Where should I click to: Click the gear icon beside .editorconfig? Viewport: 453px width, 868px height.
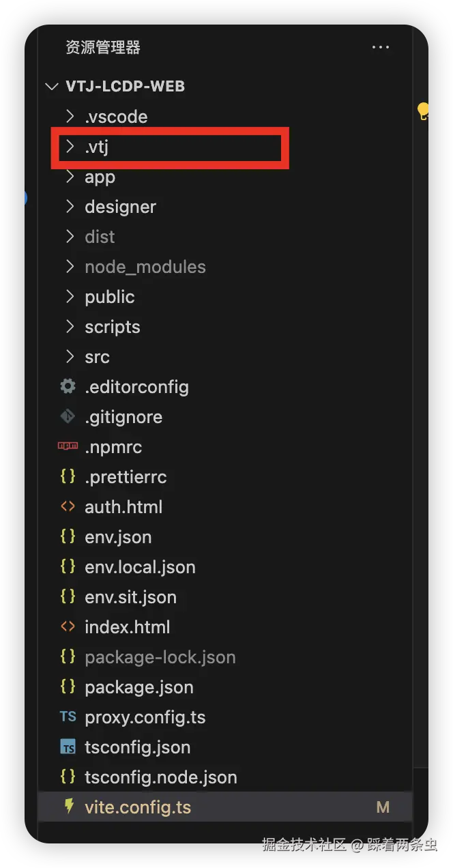68,387
